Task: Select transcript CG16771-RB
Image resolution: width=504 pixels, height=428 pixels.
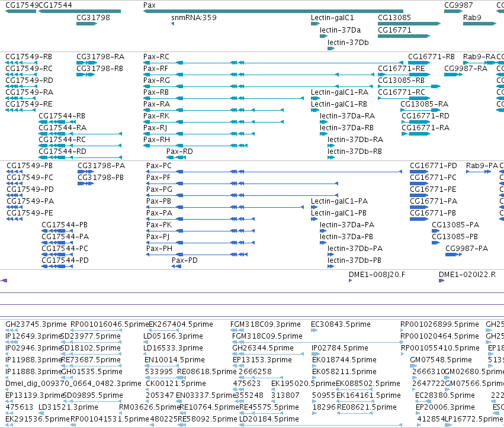Action: point(431,57)
